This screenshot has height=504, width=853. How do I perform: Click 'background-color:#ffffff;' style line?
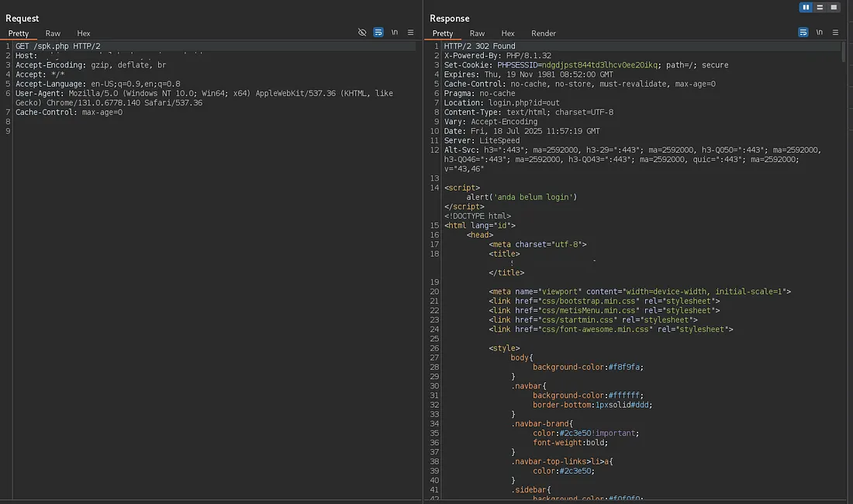tap(588, 395)
